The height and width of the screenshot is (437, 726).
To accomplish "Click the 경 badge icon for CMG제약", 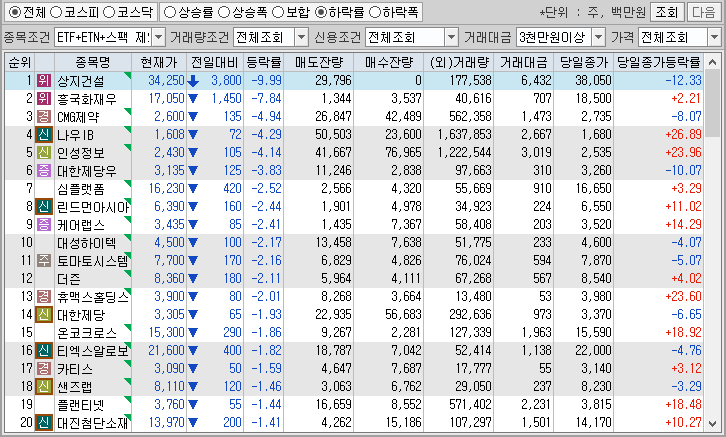I will pyautogui.click(x=44, y=117).
